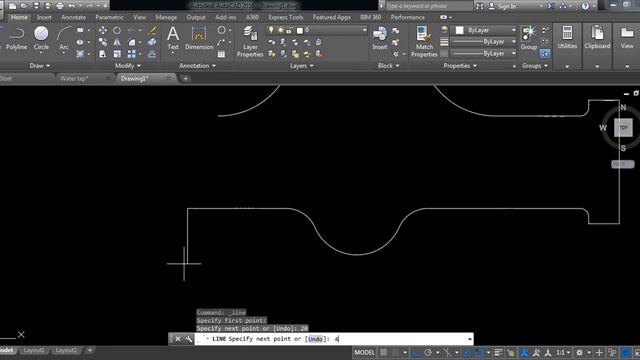Open the layer name dropdown list

[364, 30]
